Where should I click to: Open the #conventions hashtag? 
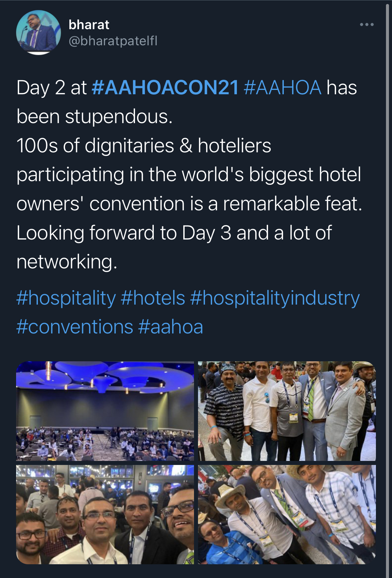(75, 327)
